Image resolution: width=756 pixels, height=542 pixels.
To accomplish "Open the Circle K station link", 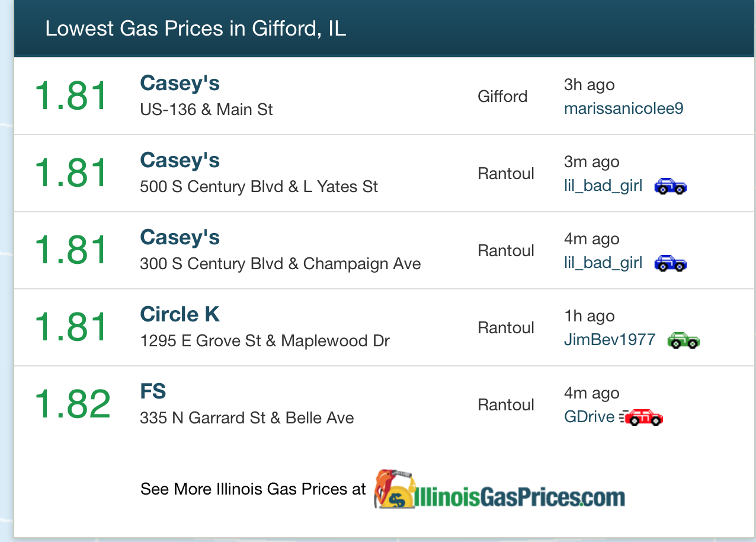I will [x=180, y=314].
